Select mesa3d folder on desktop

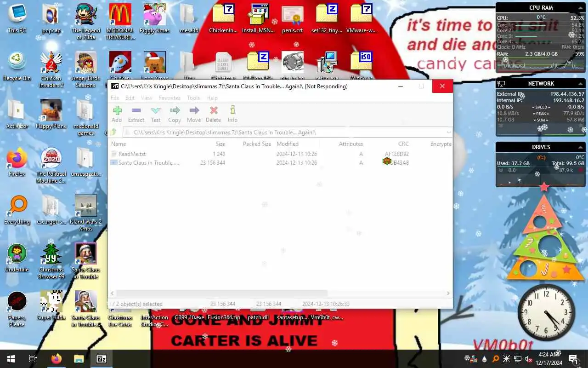click(189, 19)
